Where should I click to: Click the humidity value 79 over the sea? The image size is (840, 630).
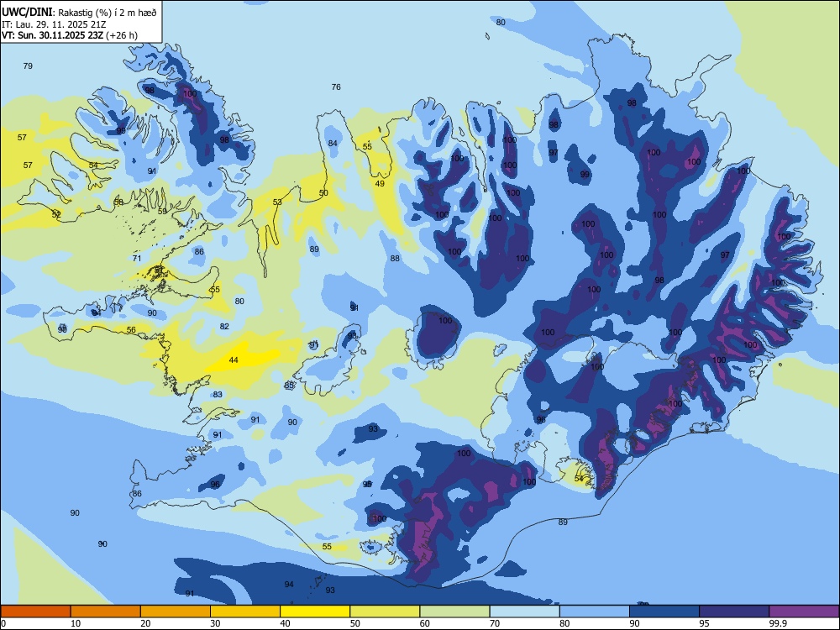(28, 66)
